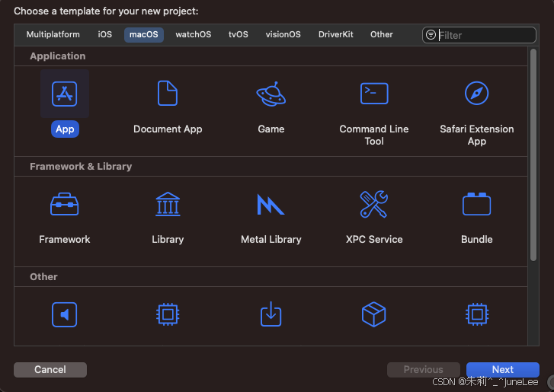Choose the Document App template icon

tap(168, 93)
